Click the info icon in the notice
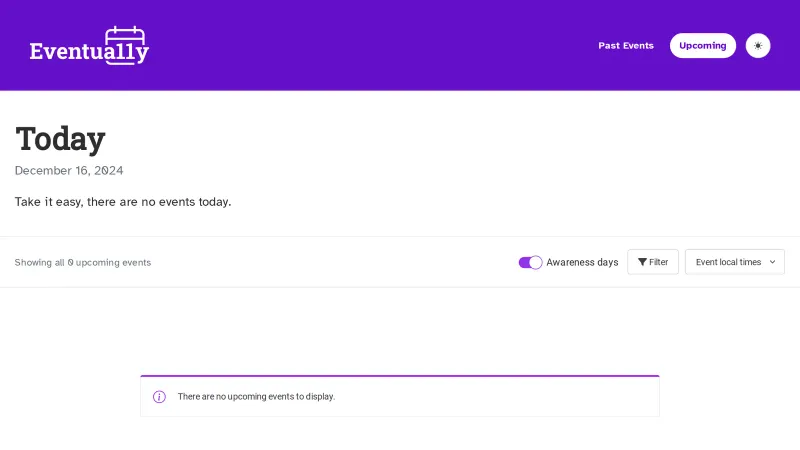The width and height of the screenshot is (800, 450). pyautogui.click(x=159, y=397)
